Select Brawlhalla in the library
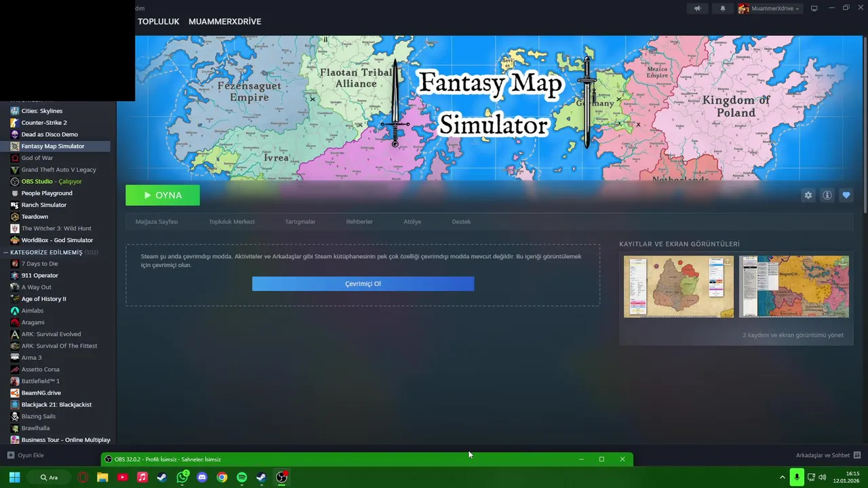This screenshot has width=868, height=488. point(35,428)
